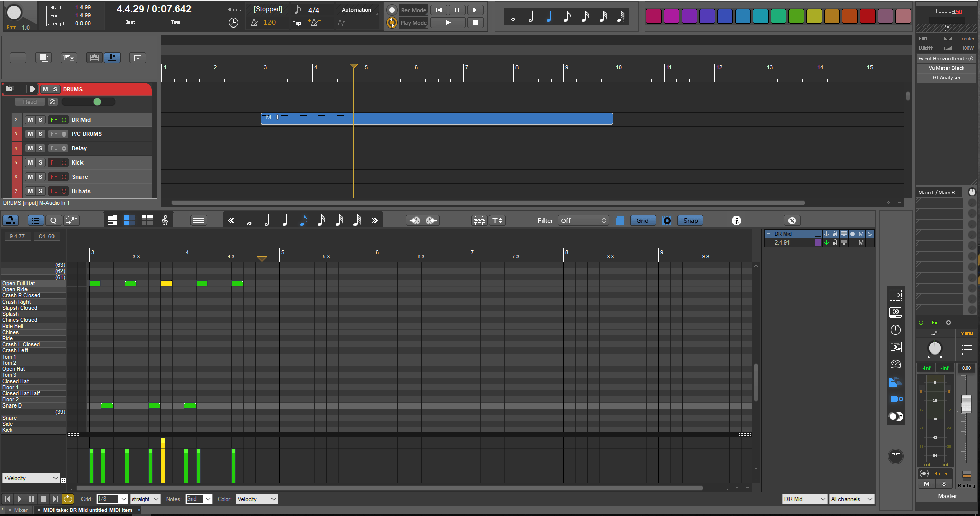Screen dimensions: 980x516
Task: Click the Read automation mode on DRUMS
Action: coord(30,102)
